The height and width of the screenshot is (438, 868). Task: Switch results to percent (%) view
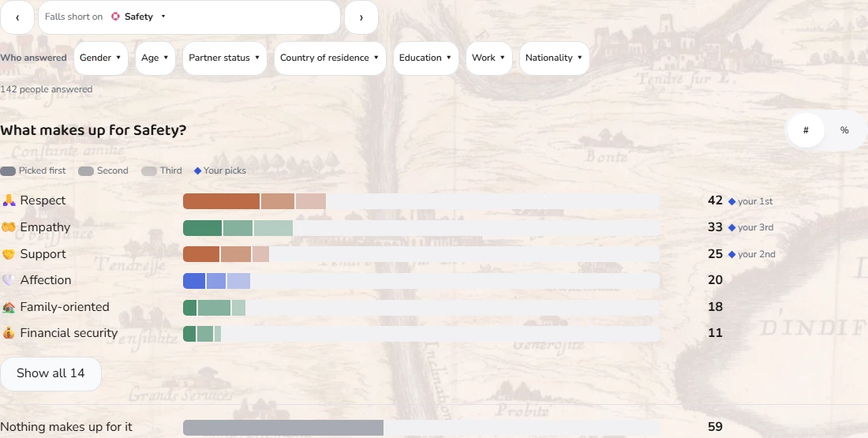click(844, 130)
